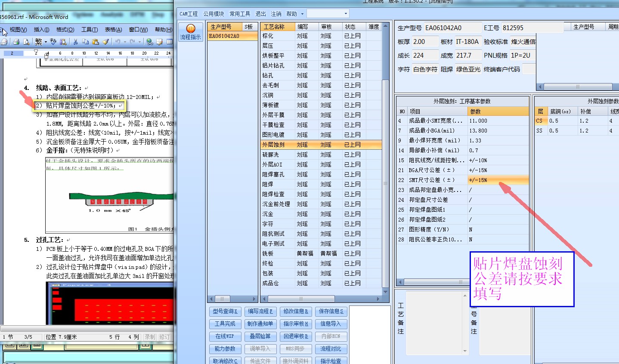The height and width of the screenshot is (364, 619).
Task: Click the 参数 column header
Action: point(498,111)
